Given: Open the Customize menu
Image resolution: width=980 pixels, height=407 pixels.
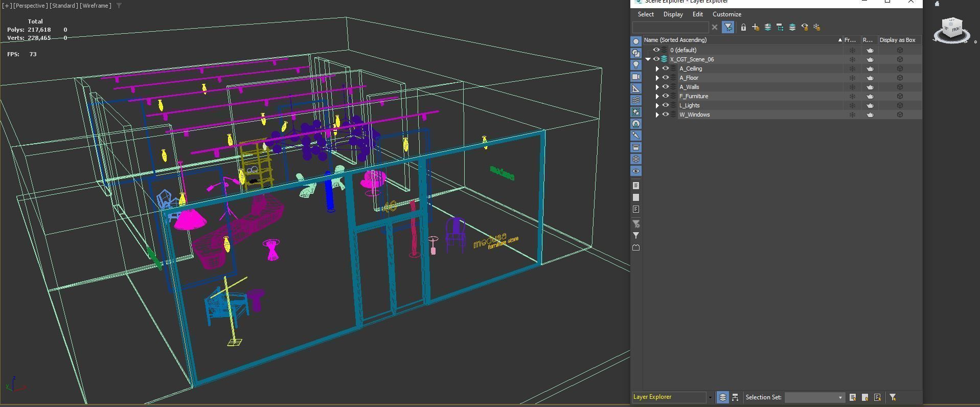Looking at the screenshot, I should 726,14.
